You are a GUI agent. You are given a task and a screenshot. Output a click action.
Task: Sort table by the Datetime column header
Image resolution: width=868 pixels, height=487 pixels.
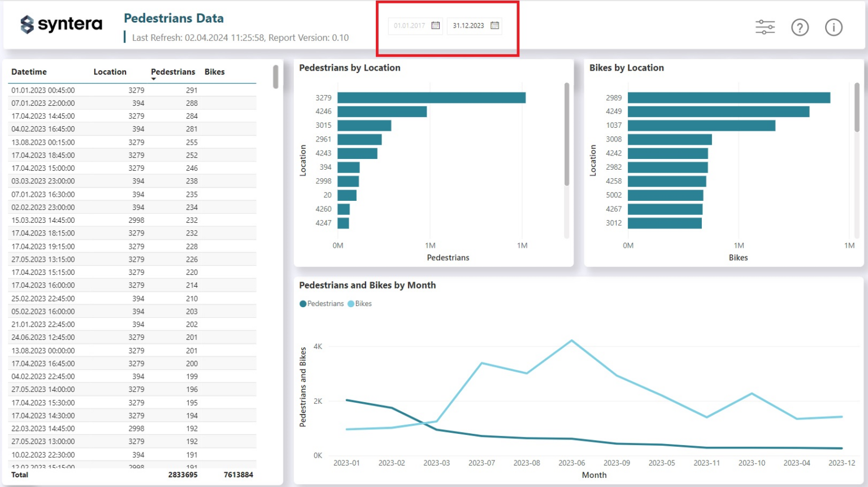tap(29, 72)
